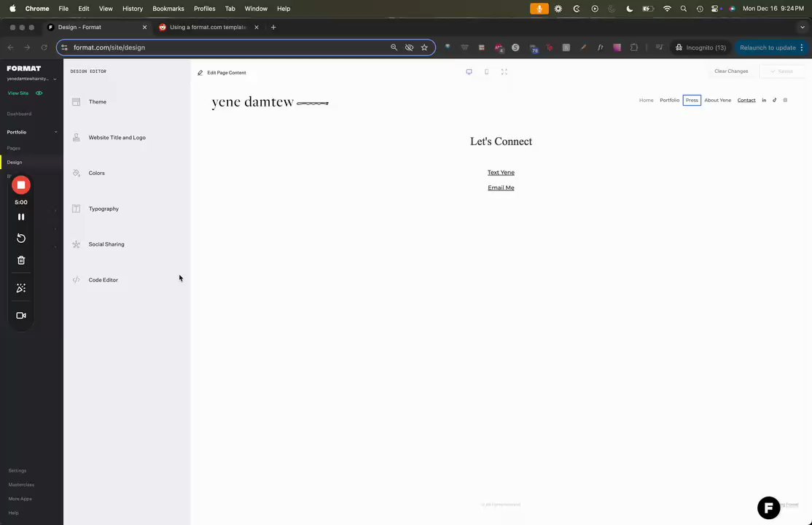
Task: Click the yene damtew site logo
Action: (270, 102)
